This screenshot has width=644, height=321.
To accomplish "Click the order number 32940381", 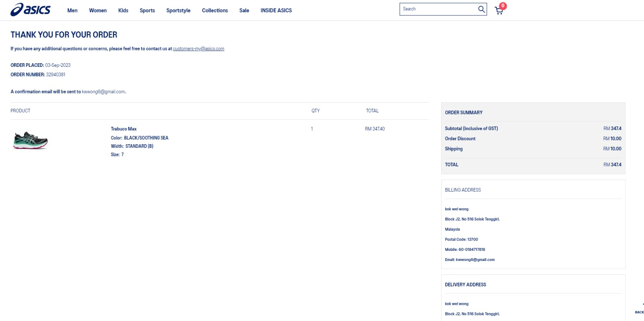I will coord(56,75).
